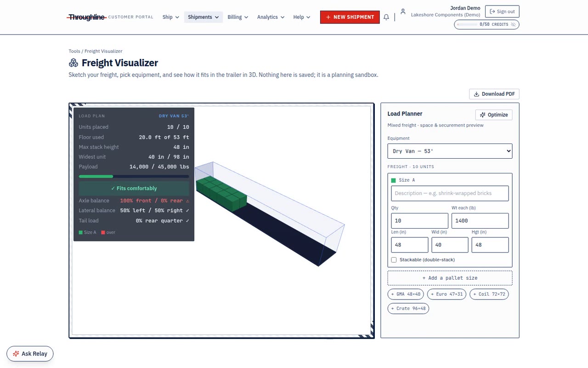Click the payload progress bar
Viewport: 588px width, 368px height.
134,176
